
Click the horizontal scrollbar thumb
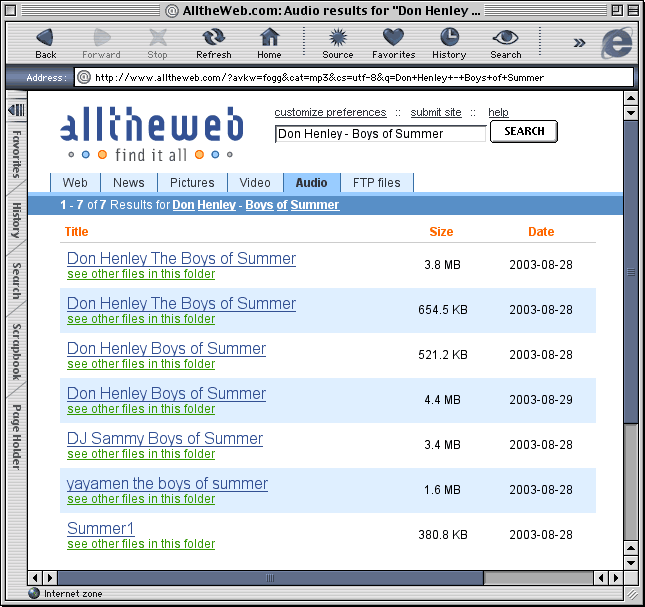point(270,578)
